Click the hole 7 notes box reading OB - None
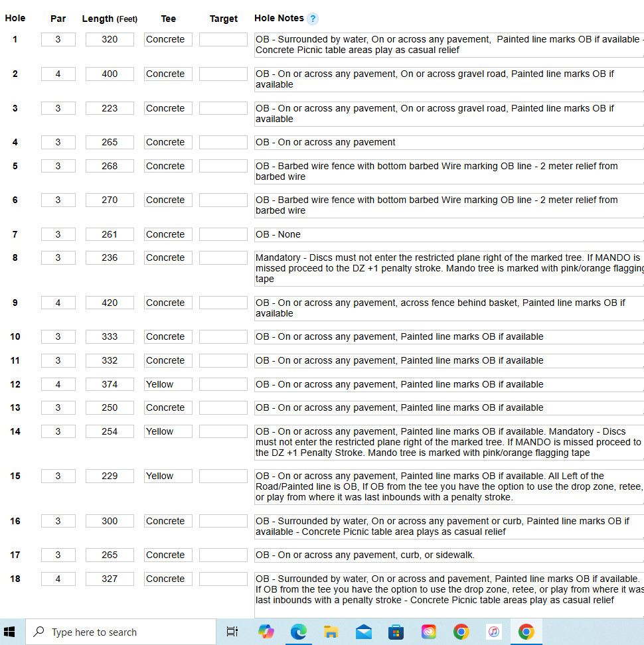The height and width of the screenshot is (645, 644). coord(449,235)
